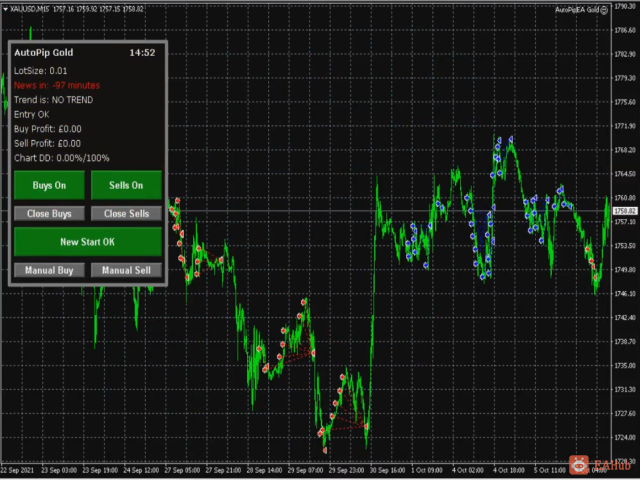
Task: Select the 14:52 clock in the panel
Action: point(142,53)
